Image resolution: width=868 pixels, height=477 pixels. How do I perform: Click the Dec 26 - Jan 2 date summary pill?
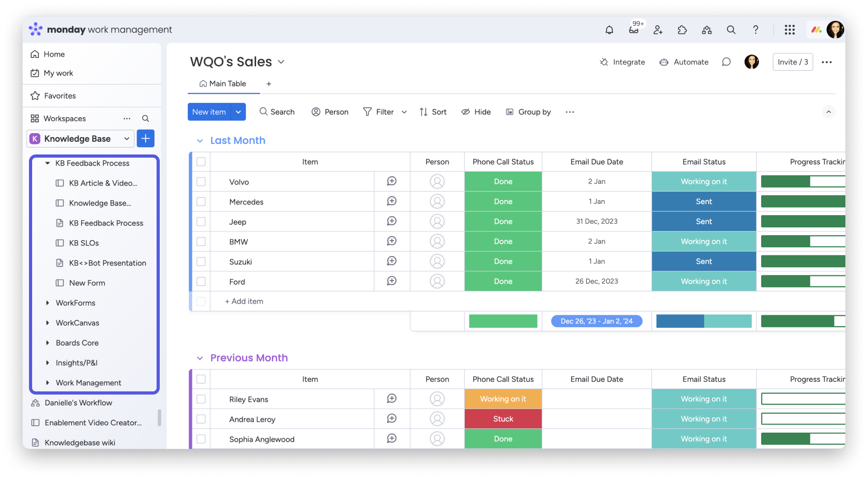click(x=596, y=321)
